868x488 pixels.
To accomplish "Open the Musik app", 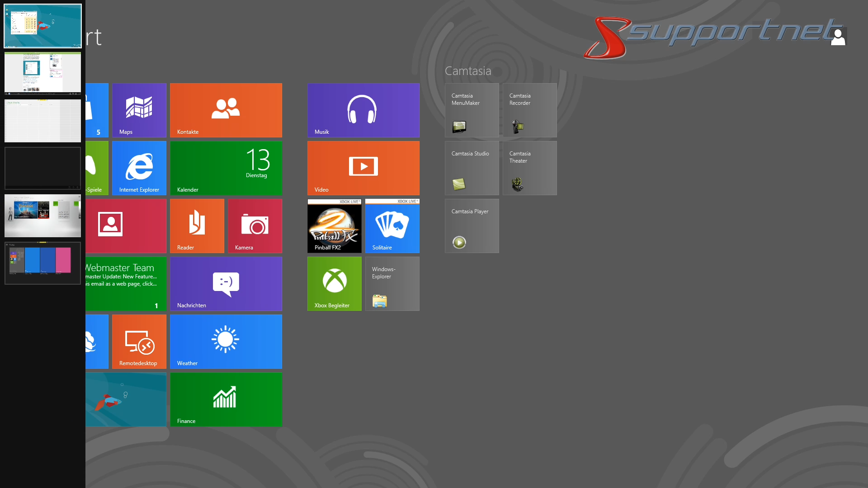I will (x=363, y=110).
